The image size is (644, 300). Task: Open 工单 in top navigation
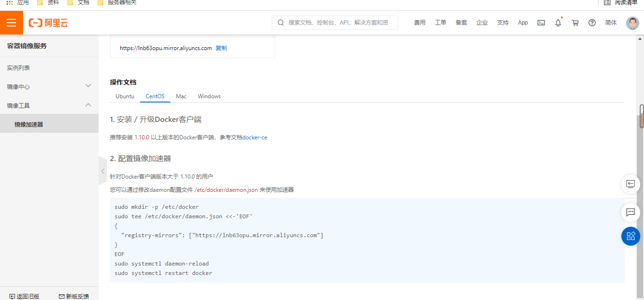(441, 23)
